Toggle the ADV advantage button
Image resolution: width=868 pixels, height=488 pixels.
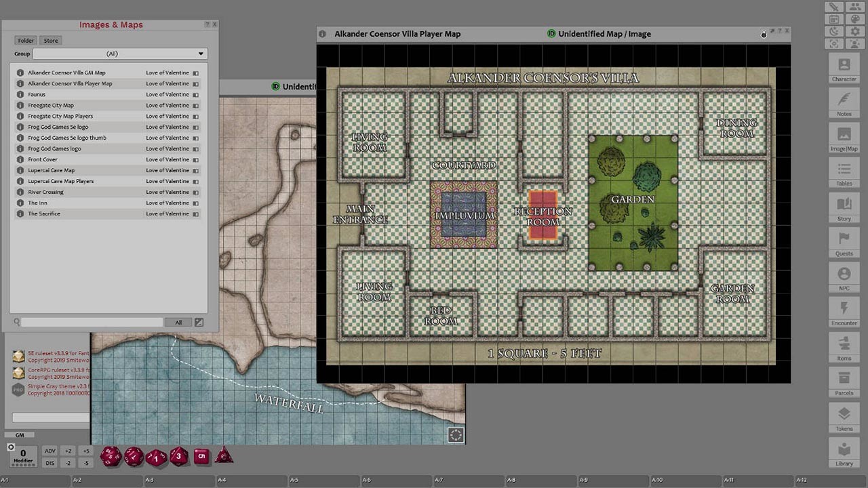pos(50,451)
